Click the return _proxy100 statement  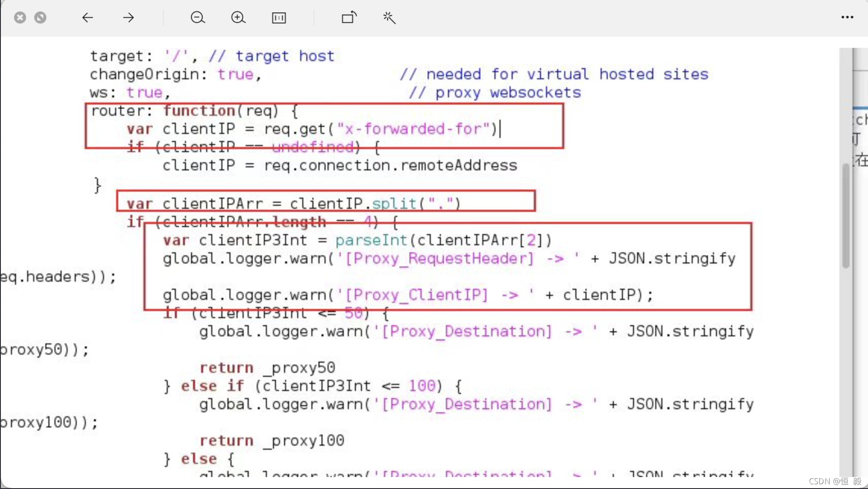(272, 440)
